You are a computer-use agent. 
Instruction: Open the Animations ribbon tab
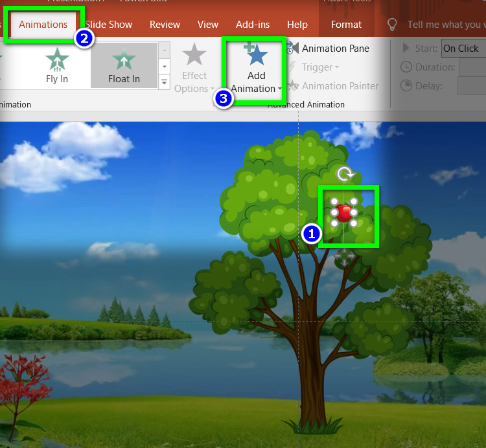(43, 25)
